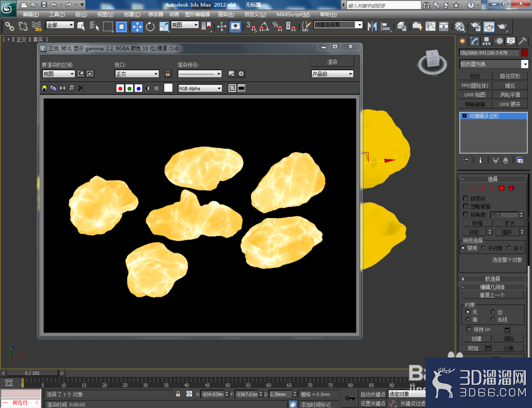Open the 要渲染的区域 视图 dropdown
The height and width of the screenshot is (408, 532).
point(59,73)
